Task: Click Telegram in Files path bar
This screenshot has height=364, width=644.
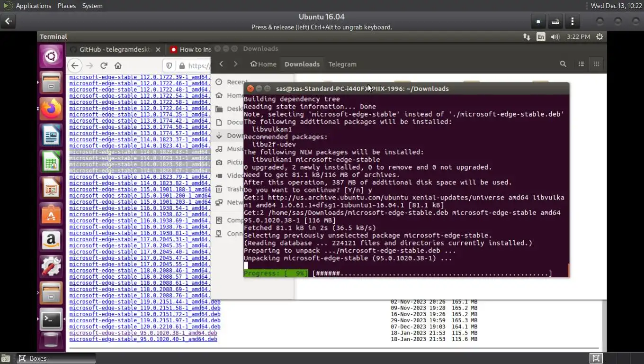Action: pyautogui.click(x=342, y=64)
